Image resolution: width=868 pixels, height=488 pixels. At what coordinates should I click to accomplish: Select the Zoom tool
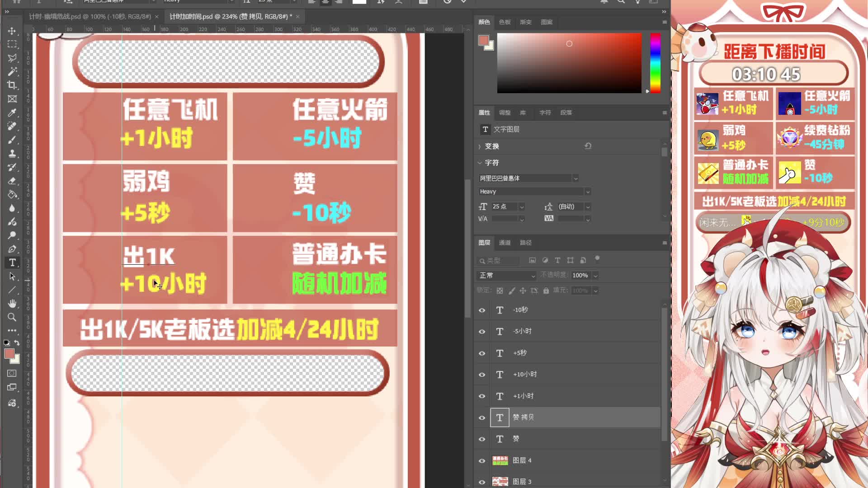pyautogui.click(x=12, y=317)
